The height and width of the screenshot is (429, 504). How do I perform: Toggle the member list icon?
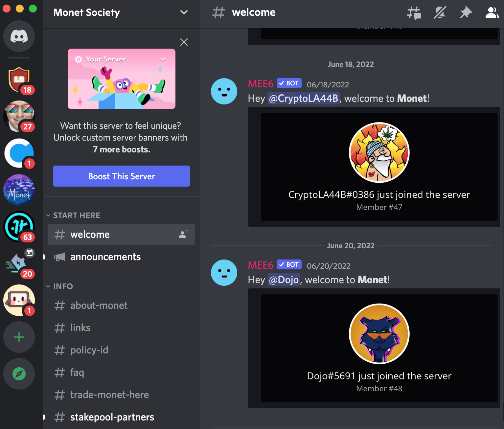492,13
